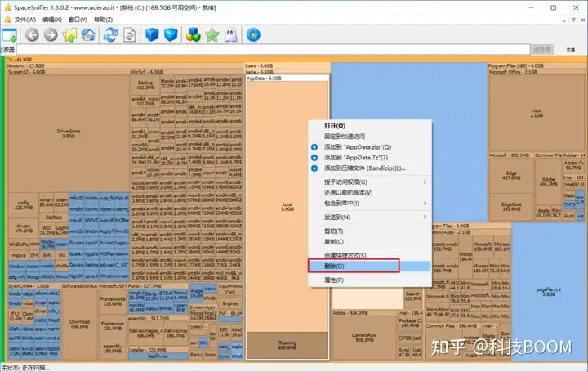Select 添加到 "AppData.zip"(Q) entry

pyautogui.click(x=370, y=147)
